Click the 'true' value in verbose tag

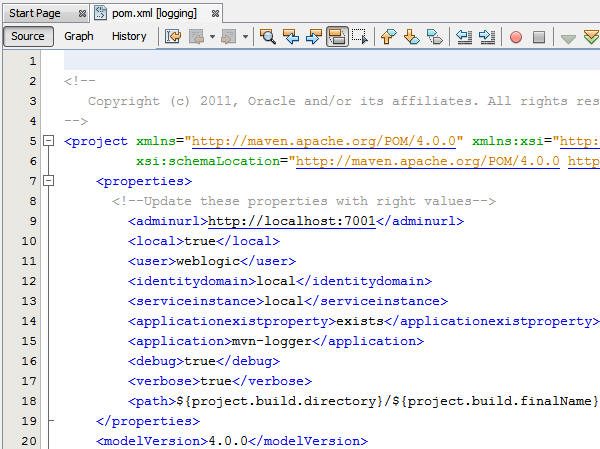coord(216,381)
